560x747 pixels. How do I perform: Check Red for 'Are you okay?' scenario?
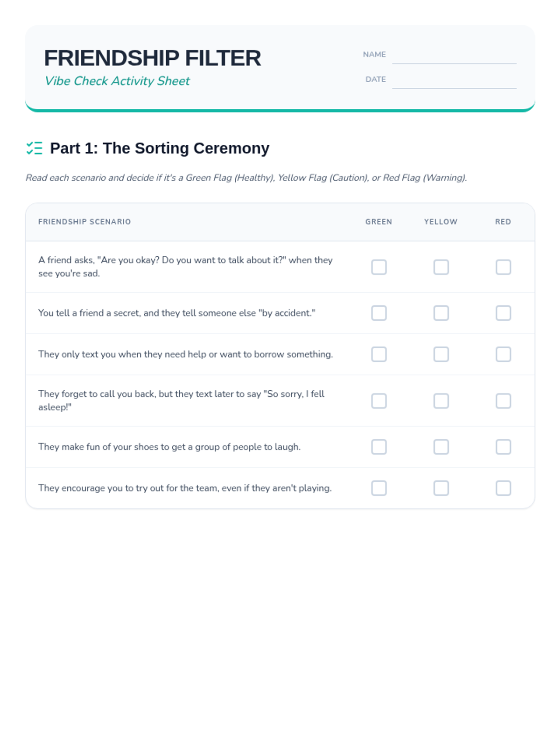coord(503,267)
